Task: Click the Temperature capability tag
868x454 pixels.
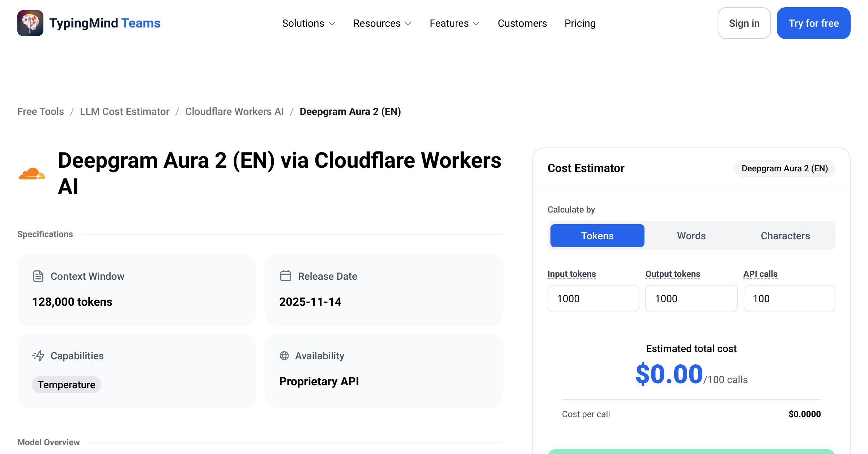Action: tap(67, 385)
